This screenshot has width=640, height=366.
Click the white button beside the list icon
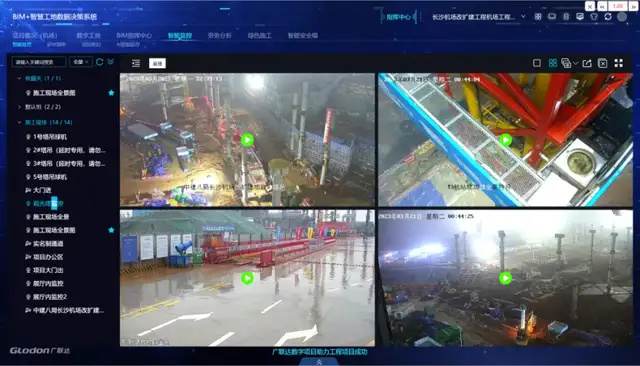157,63
